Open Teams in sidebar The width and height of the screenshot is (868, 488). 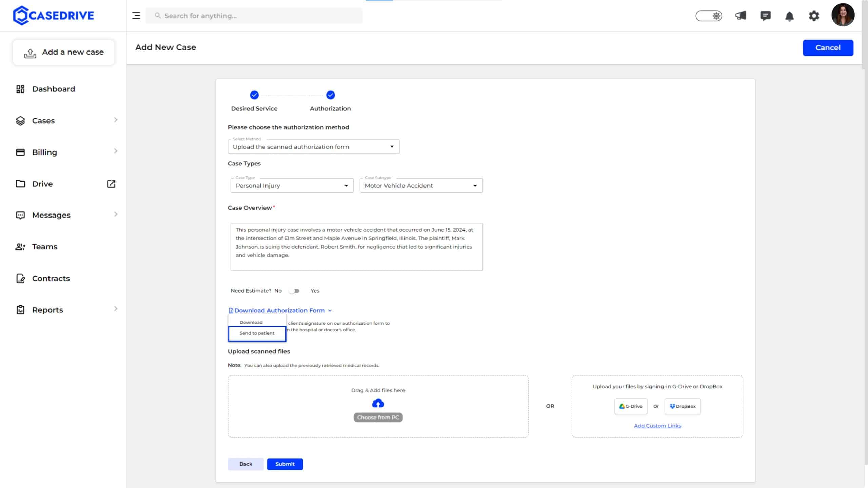pos(45,247)
